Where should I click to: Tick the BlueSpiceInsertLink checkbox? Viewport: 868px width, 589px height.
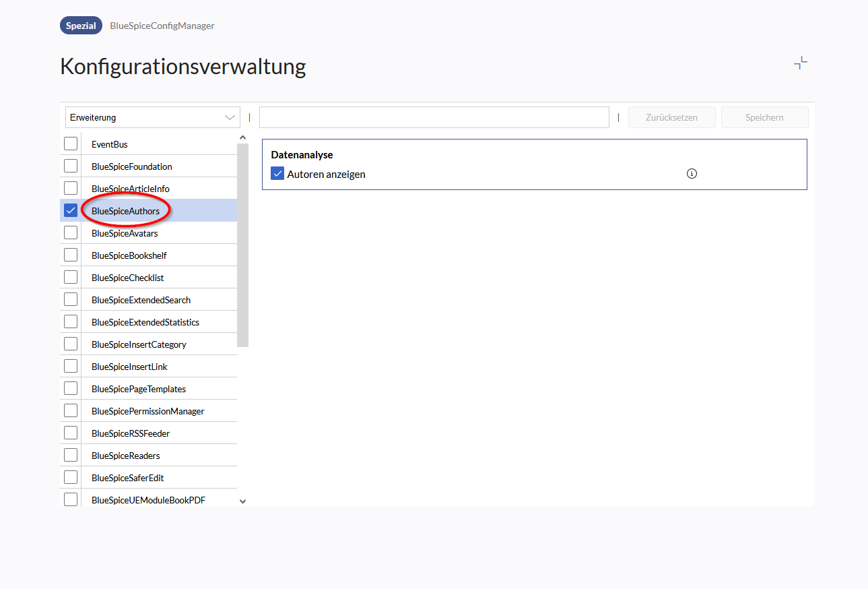tap(71, 366)
